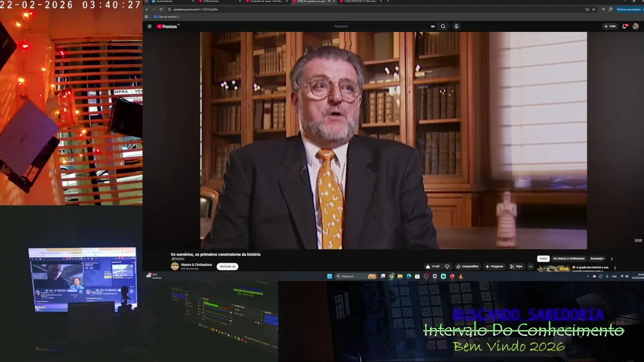The image size is (644, 362).
Task: Open options menu for MAIAS recommended video
Action: click(x=615, y=267)
